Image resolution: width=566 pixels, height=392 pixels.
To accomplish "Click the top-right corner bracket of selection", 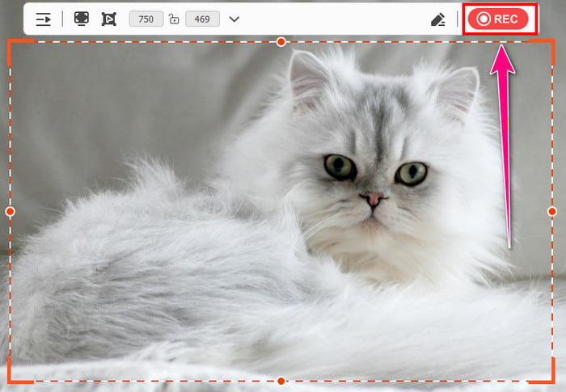I will (543, 51).
